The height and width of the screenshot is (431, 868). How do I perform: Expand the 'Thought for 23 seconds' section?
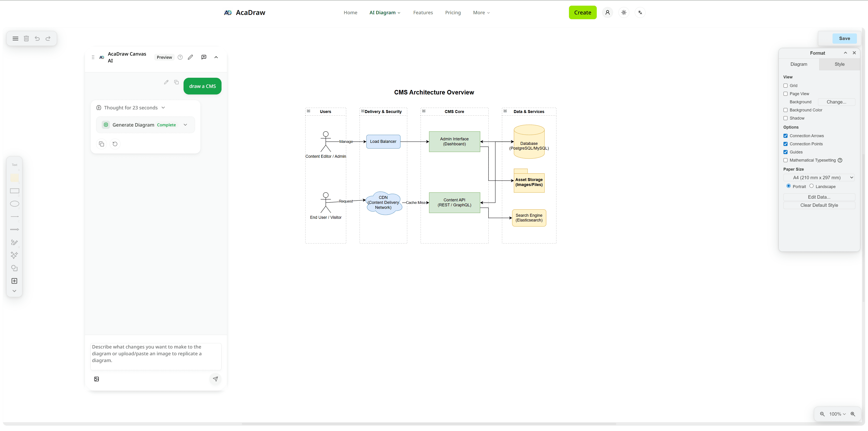(x=163, y=108)
